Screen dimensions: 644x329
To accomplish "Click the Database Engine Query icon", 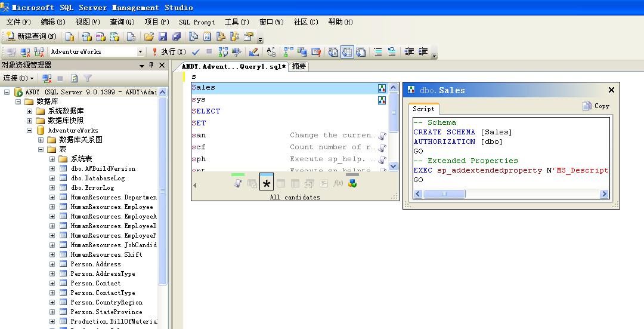I will pos(70,36).
